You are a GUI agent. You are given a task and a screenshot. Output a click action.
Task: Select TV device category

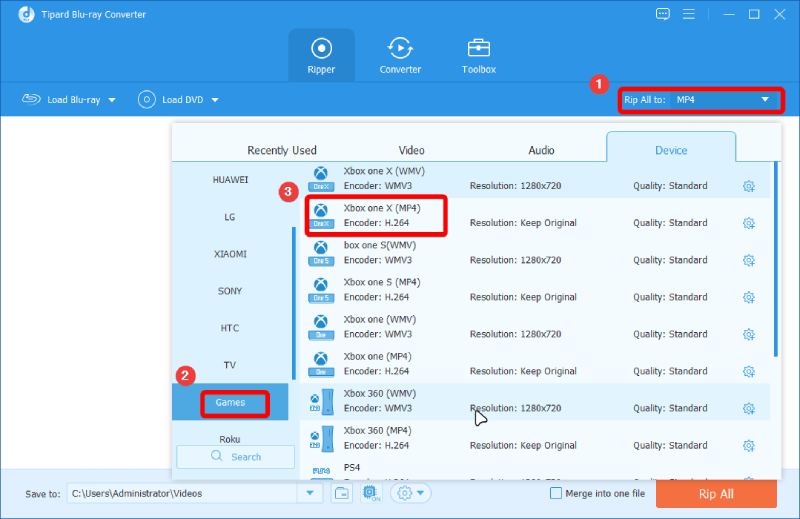[231, 365]
